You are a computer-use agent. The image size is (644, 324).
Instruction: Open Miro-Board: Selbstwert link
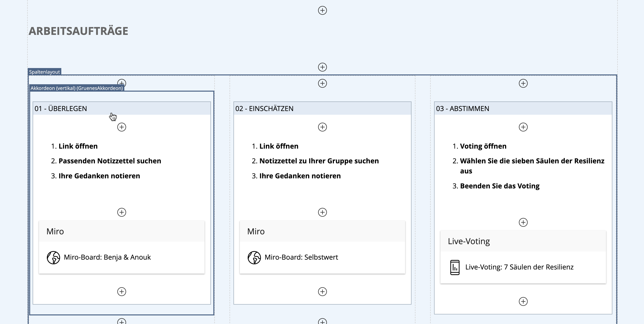click(301, 257)
